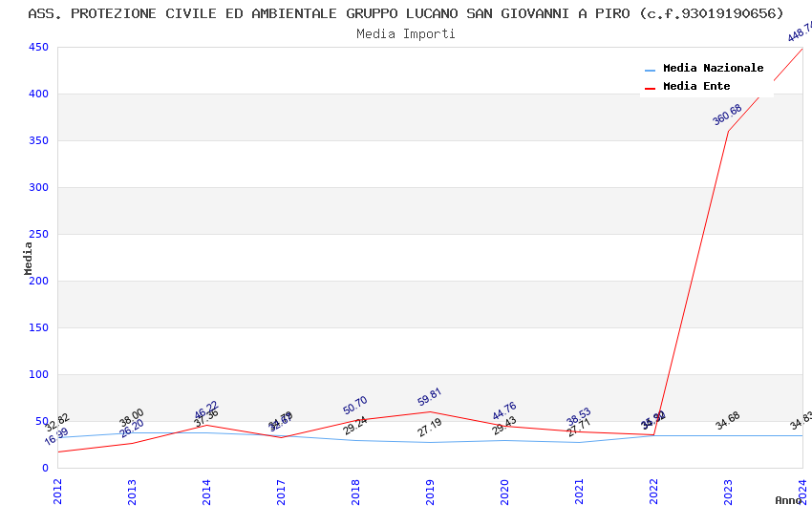This screenshot has width=812, height=525.
Task: Click the 450 y-axis label
Action: click(39, 47)
